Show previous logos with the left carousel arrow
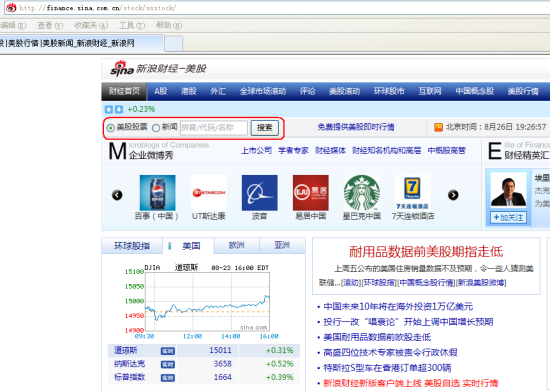The height and width of the screenshot is (392, 550). coord(117,195)
